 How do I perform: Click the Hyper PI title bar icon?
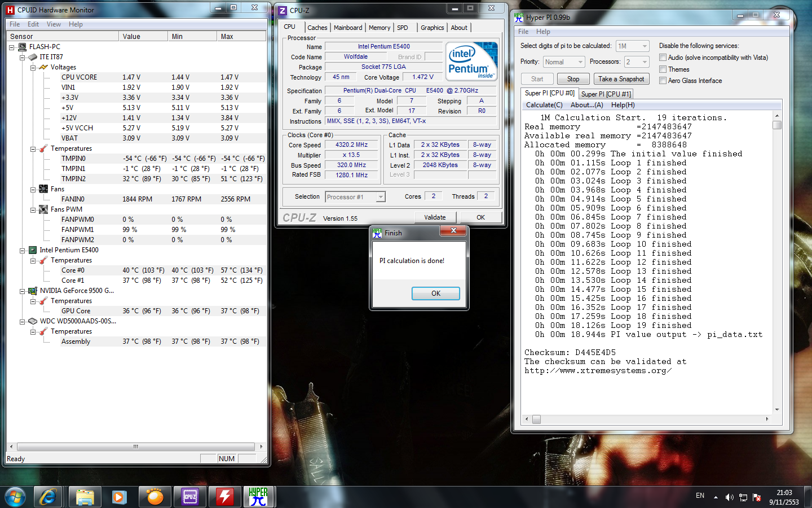(x=519, y=17)
